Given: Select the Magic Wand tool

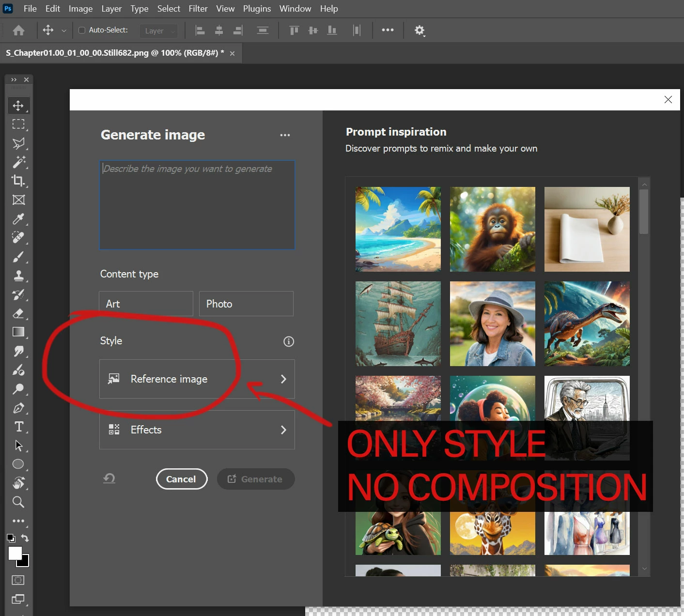Looking at the screenshot, I should [x=18, y=162].
